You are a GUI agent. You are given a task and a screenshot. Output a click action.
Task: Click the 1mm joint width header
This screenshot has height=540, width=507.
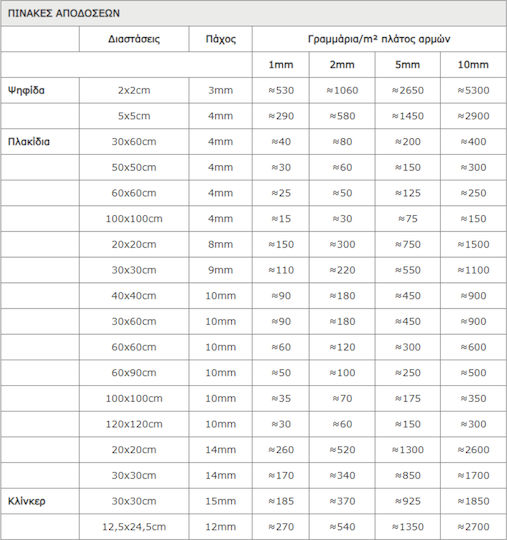[281, 65]
